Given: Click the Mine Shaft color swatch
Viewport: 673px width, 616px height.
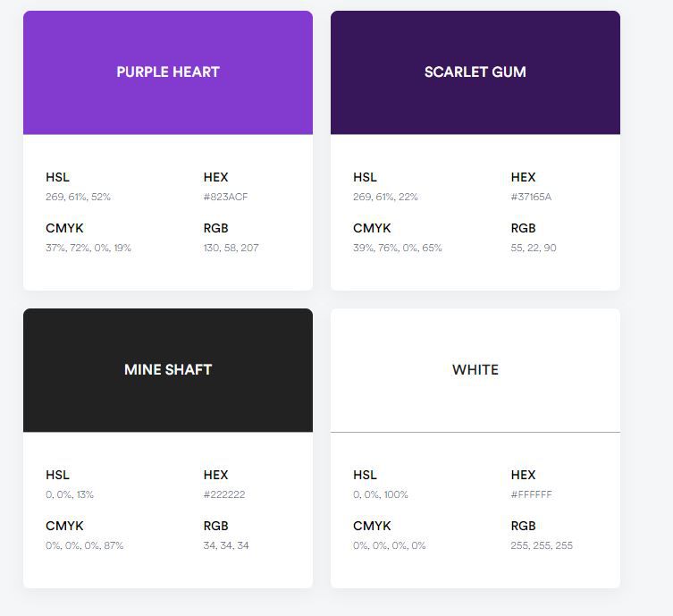Looking at the screenshot, I should (x=168, y=370).
